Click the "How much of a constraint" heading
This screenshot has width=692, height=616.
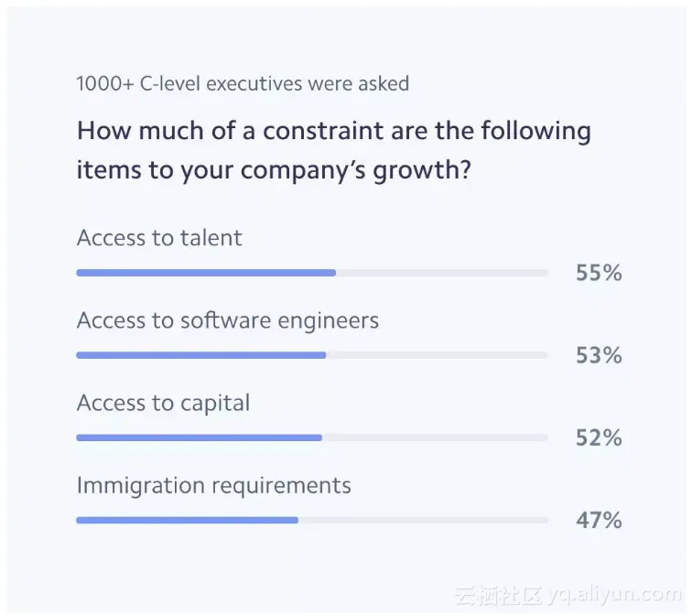click(333, 150)
